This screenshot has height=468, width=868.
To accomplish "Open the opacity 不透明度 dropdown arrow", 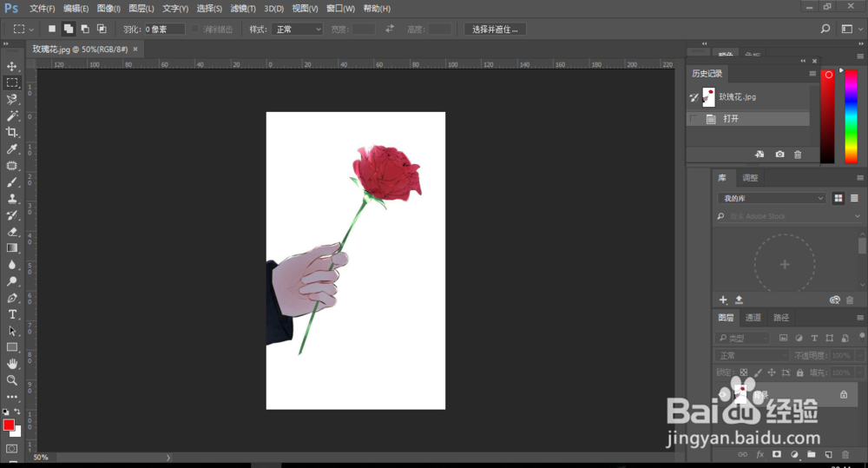I will click(x=859, y=356).
